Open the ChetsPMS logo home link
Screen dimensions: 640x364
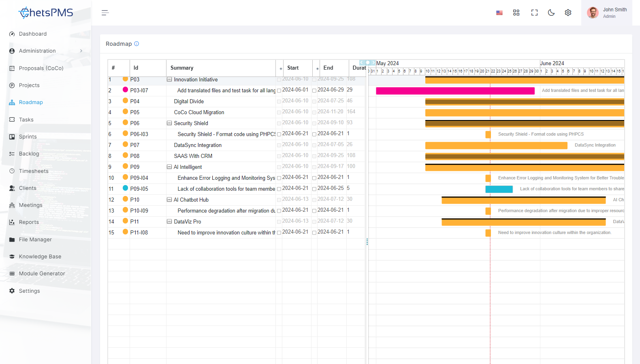tap(46, 13)
